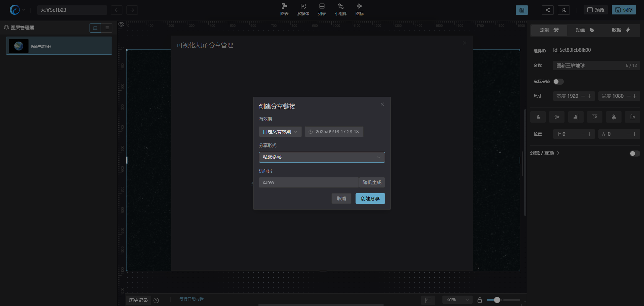The width and height of the screenshot is (644, 306).
Task: Click the redo arrow button
Action: (132, 10)
